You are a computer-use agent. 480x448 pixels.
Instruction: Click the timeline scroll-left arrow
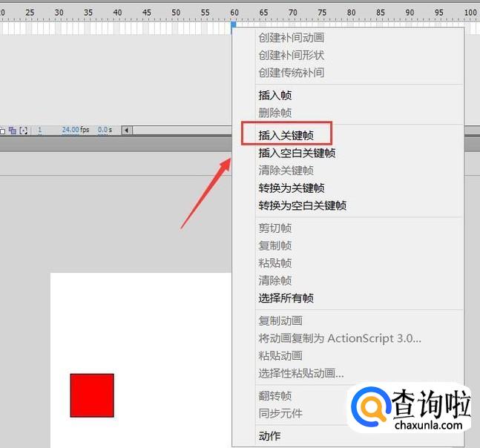127,131
